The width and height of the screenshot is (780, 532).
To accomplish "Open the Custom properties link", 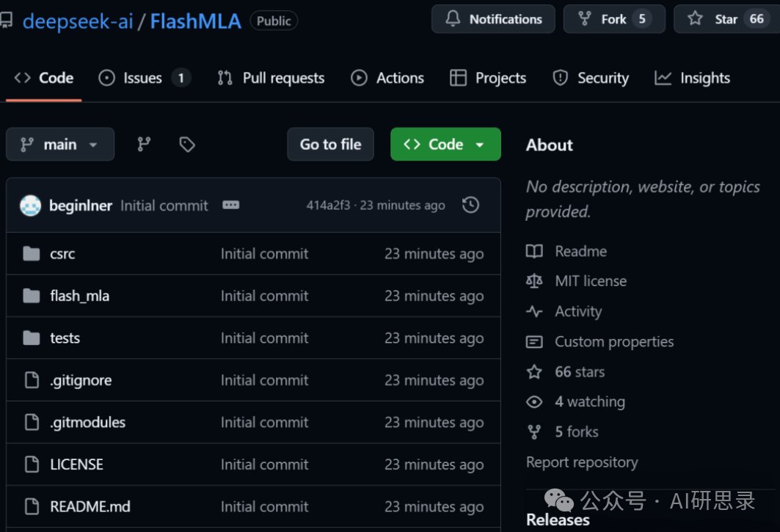I will [x=614, y=342].
